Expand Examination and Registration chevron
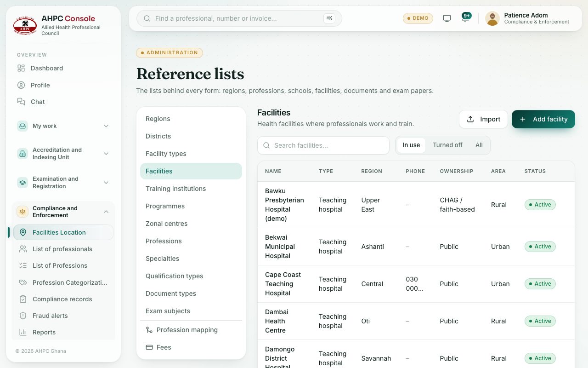The width and height of the screenshot is (588, 368). click(106, 183)
